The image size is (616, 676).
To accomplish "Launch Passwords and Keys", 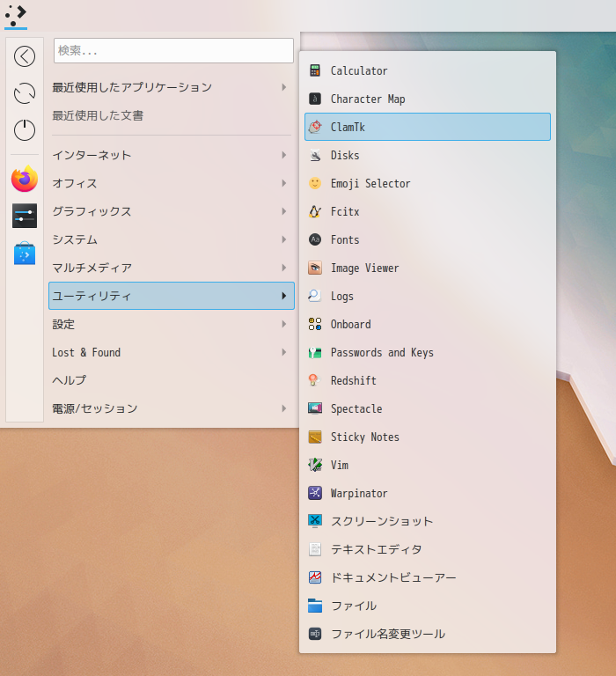I will point(428,352).
